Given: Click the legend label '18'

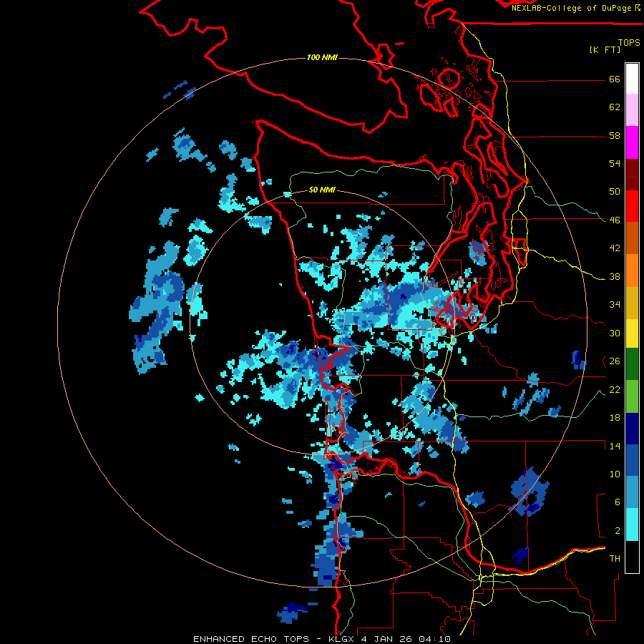Looking at the screenshot, I should click(615, 418).
